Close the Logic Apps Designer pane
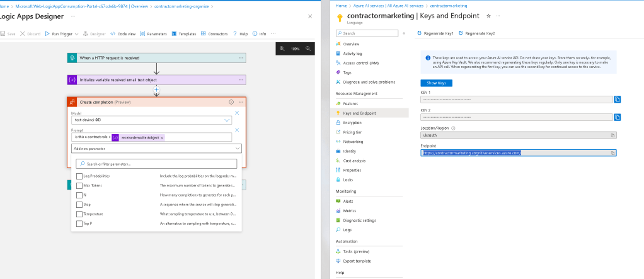This screenshot has width=644, height=279. tap(310, 16)
